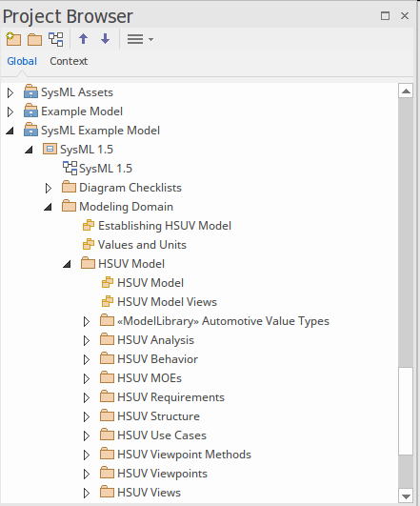This screenshot has width=420, height=506.
Task: Select the Establishing HSUV Model diagram
Action: tap(165, 226)
